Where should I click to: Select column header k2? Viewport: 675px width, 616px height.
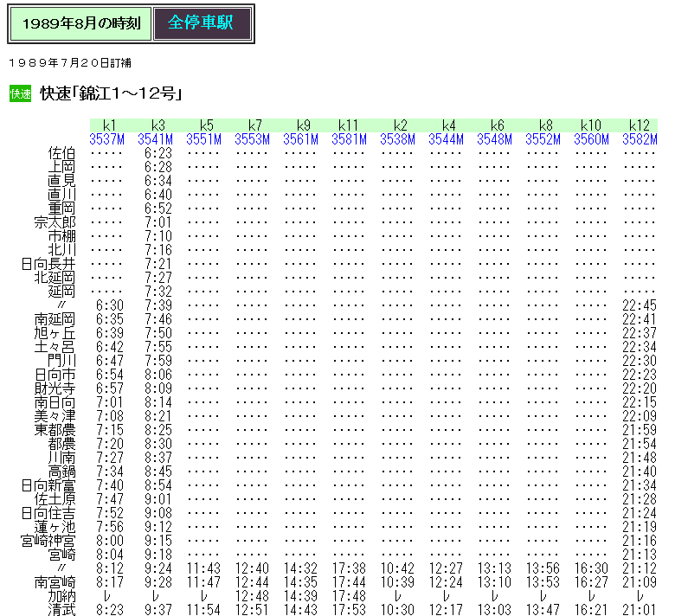point(400,125)
